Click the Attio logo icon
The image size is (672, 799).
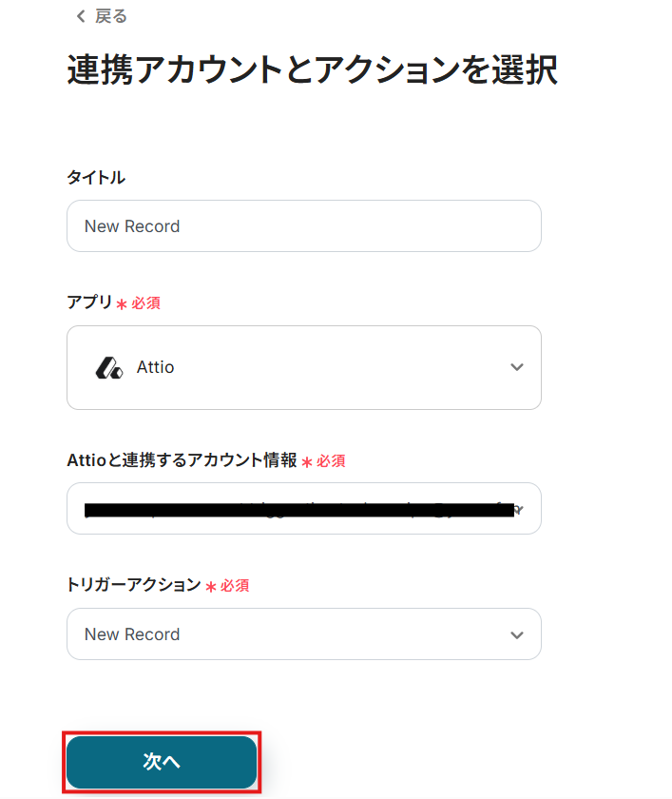[x=109, y=368]
